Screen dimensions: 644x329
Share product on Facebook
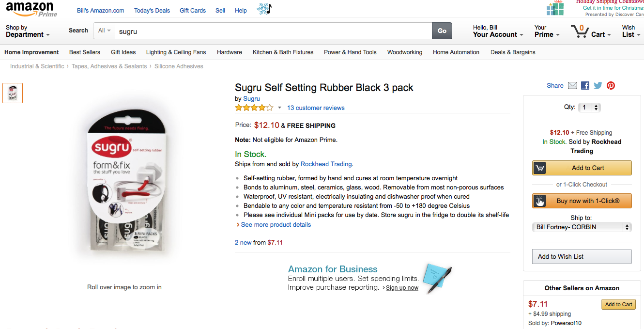585,86
